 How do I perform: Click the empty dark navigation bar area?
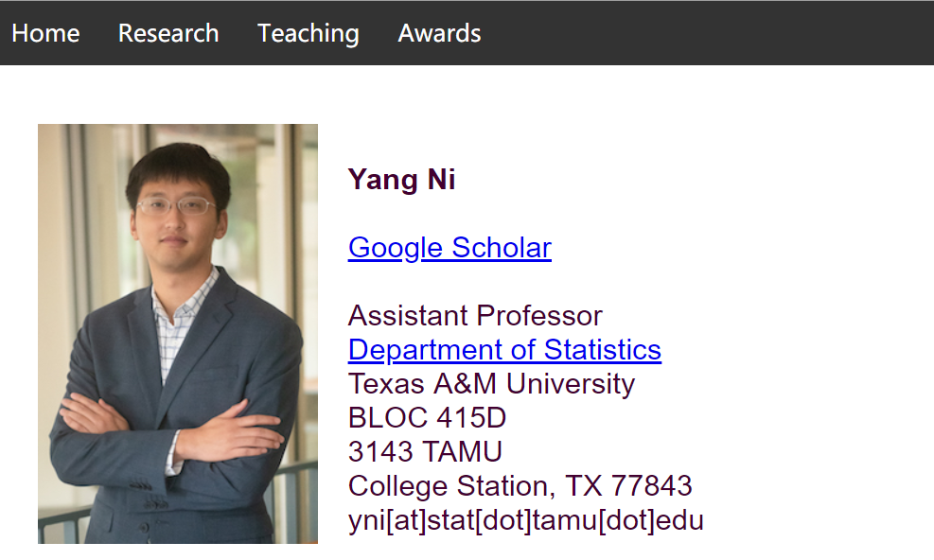710,33
